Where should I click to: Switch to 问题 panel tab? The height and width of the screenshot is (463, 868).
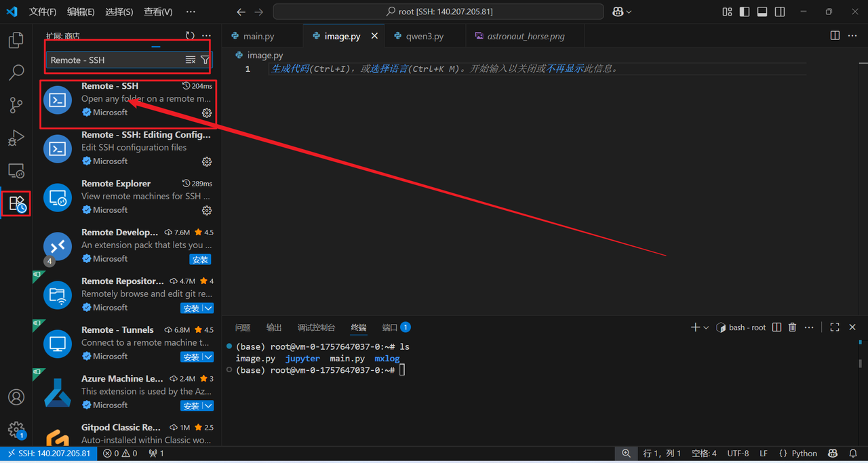click(243, 327)
